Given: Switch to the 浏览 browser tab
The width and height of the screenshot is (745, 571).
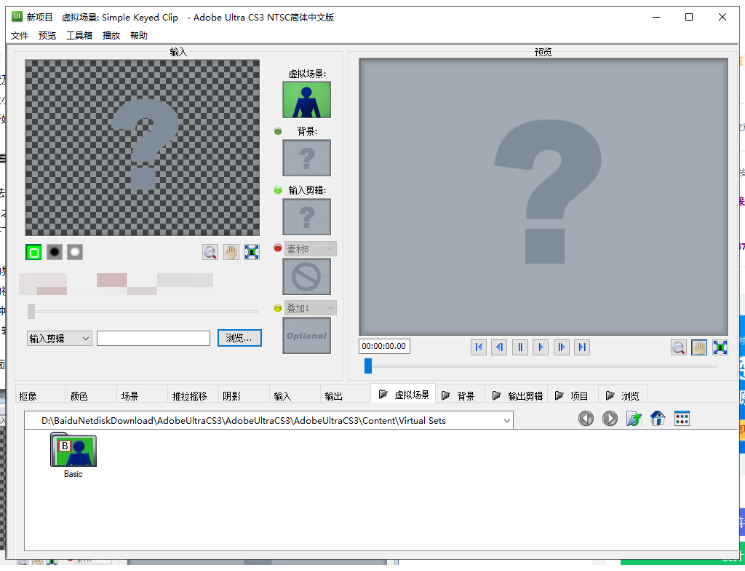Looking at the screenshot, I should (x=623, y=396).
